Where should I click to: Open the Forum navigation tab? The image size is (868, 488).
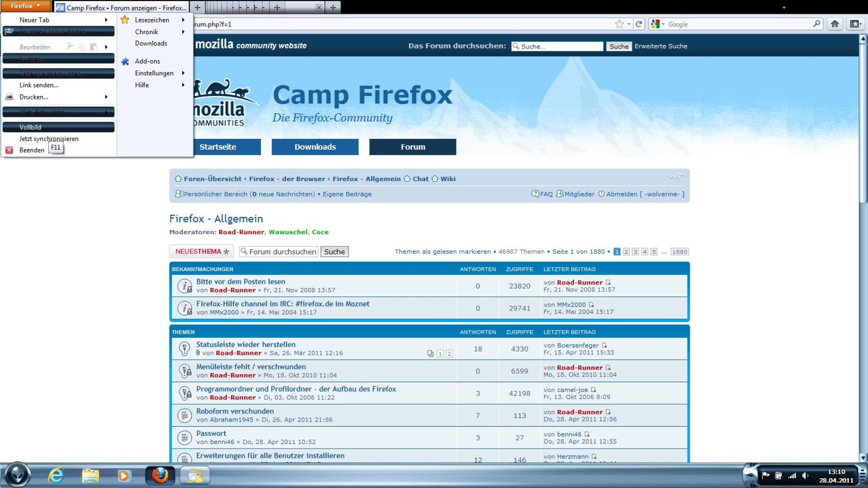[413, 147]
